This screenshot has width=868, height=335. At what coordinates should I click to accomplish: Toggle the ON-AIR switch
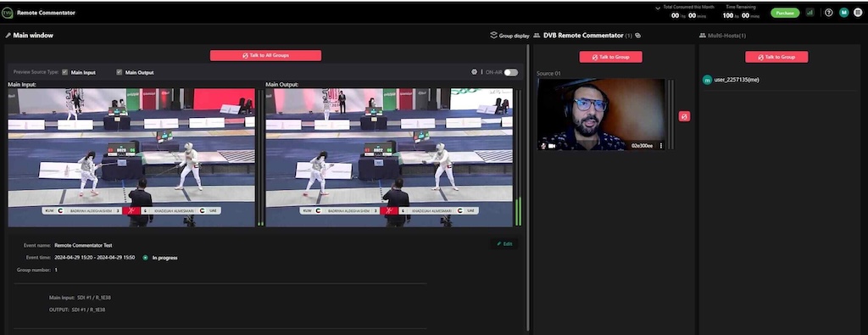click(510, 72)
